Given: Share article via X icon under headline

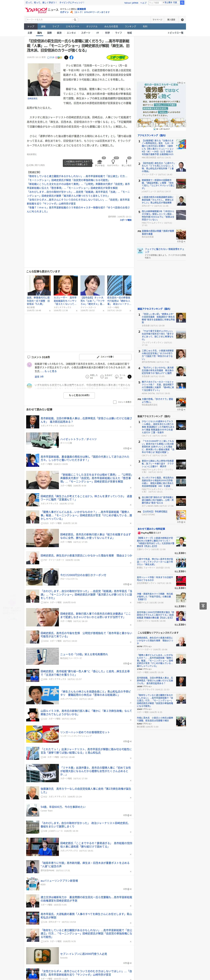Looking at the screenshot, I should (66, 57).
